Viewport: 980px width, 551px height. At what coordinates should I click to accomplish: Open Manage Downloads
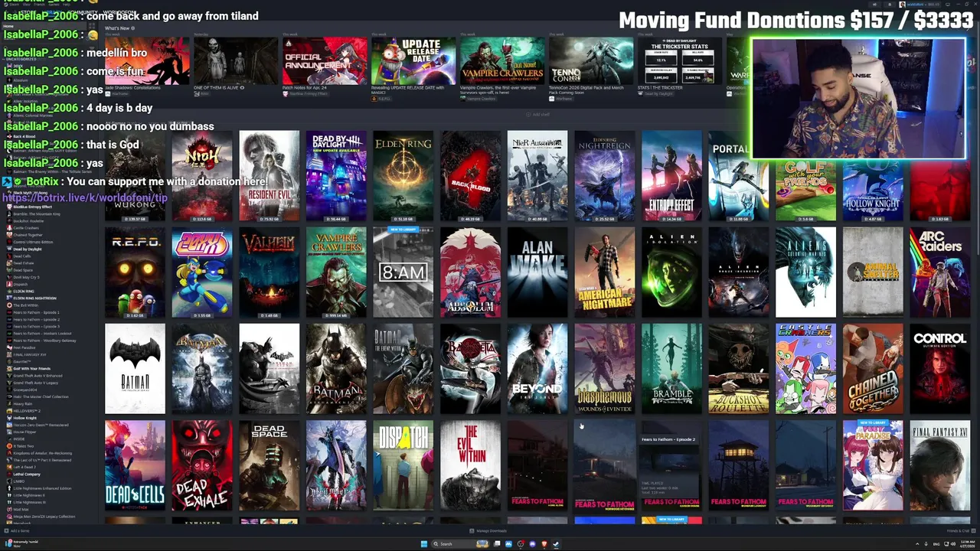[x=488, y=530]
